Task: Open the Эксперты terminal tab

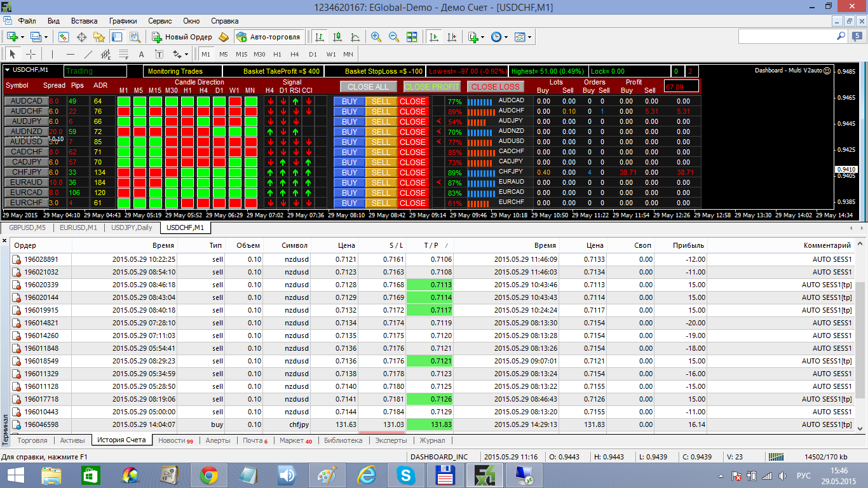Action: click(x=391, y=440)
